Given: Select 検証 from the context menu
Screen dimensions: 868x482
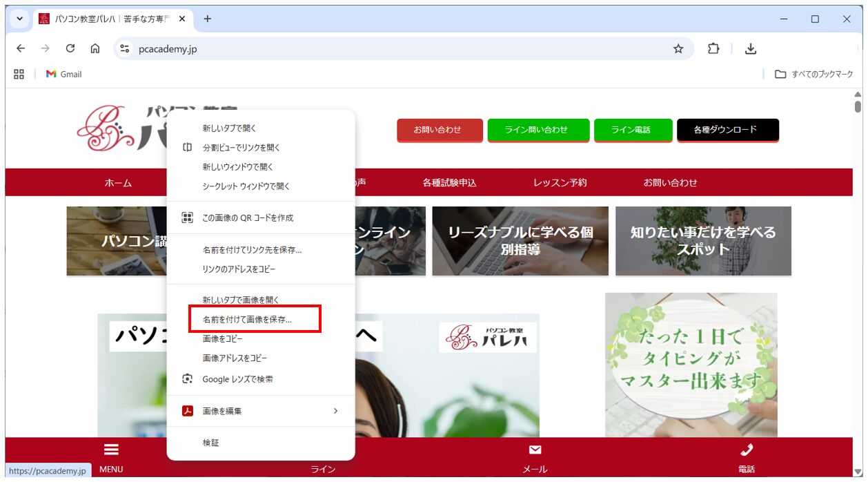Looking at the screenshot, I should tap(210, 442).
